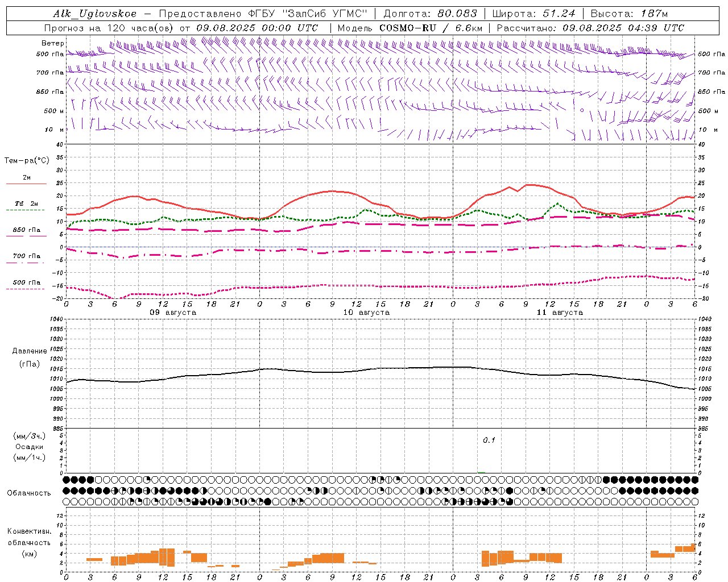This screenshot has height=582, width=728.
Task: Click the "0.1" precipitation value
Action: tap(489, 440)
